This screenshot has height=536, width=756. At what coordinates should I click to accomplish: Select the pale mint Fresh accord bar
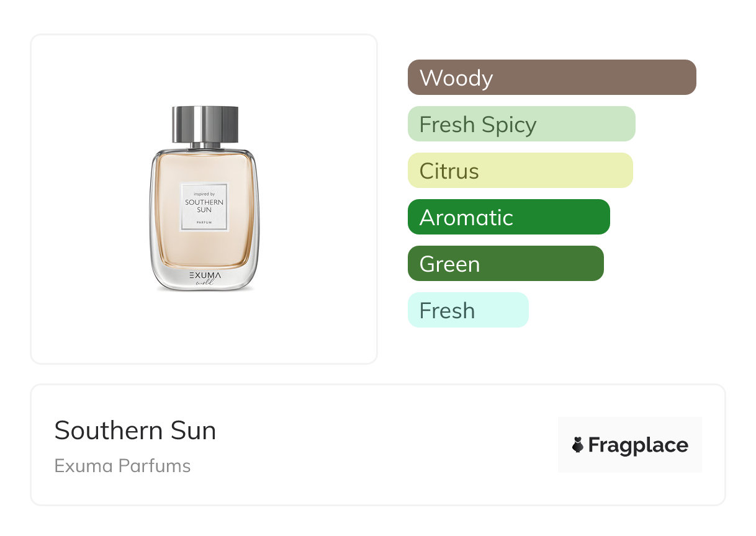coord(468,310)
